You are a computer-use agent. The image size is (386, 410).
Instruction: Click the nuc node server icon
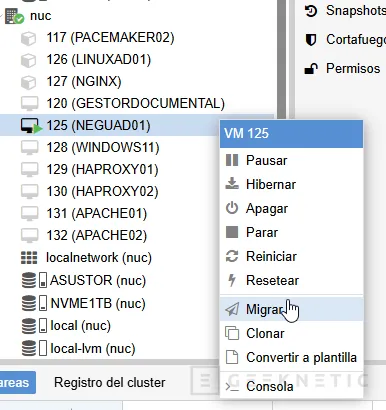pyautogui.click(x=14, y=16)
